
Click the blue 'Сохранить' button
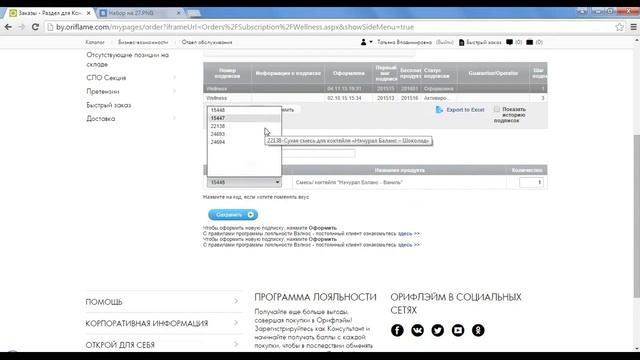[x=233, y=215]
